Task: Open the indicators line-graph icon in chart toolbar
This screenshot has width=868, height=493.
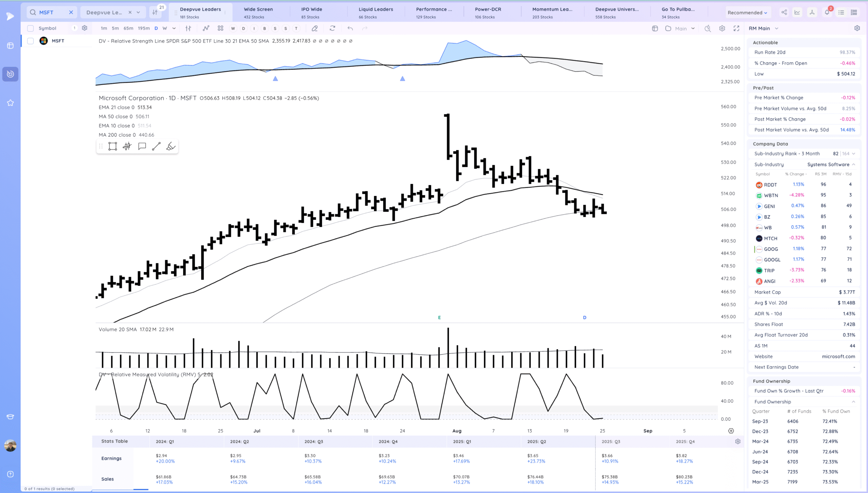Action: tap(206, 28)
